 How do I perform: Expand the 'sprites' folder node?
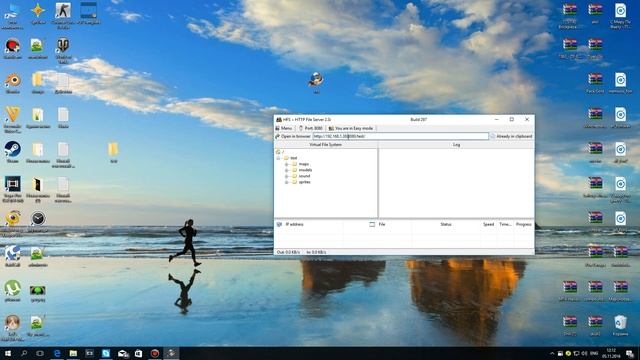click(287, 182)
